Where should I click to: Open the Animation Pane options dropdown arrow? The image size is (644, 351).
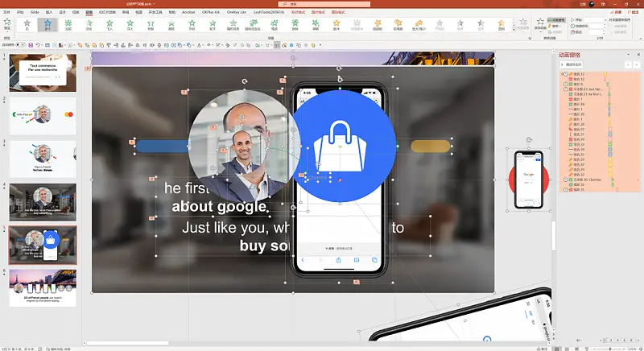[x=628, y=55]
